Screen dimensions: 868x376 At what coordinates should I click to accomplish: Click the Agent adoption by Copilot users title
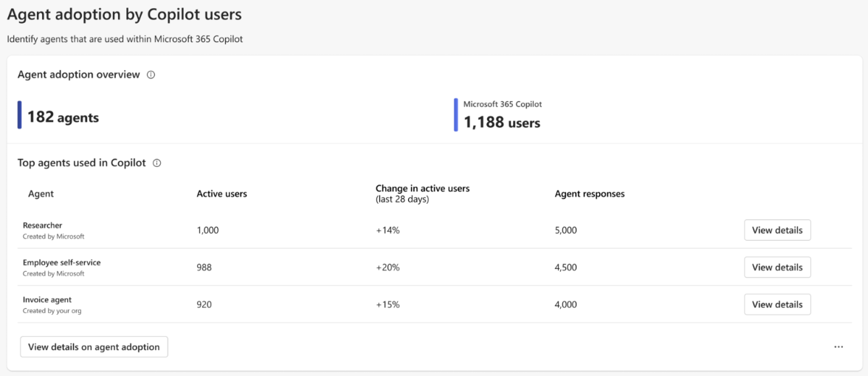[125, 14]
